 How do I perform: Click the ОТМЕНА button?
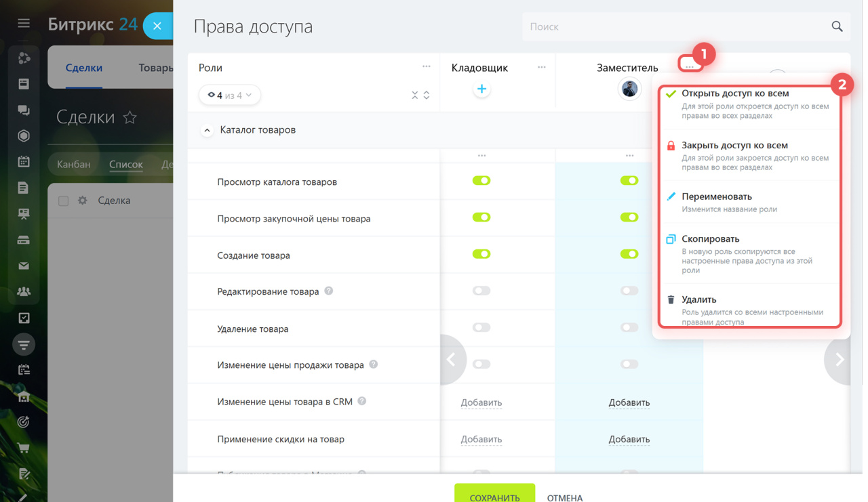pyautogui.click(x=565, y=497)
